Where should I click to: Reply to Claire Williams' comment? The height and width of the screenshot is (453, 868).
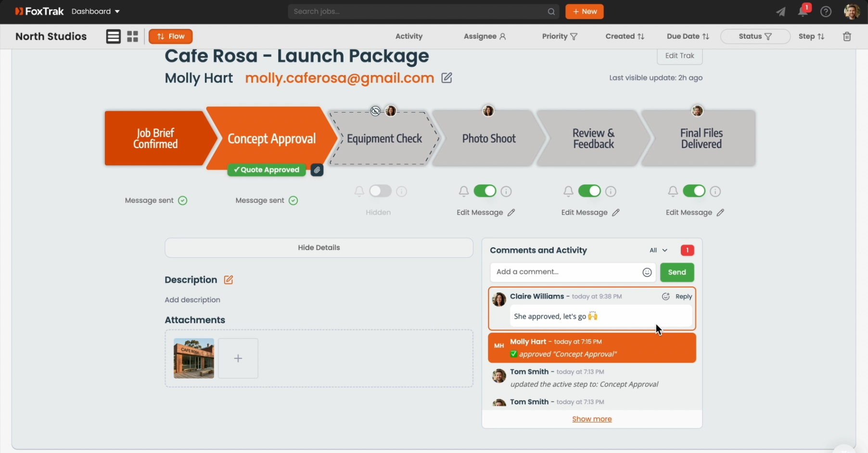click(684, 297)
